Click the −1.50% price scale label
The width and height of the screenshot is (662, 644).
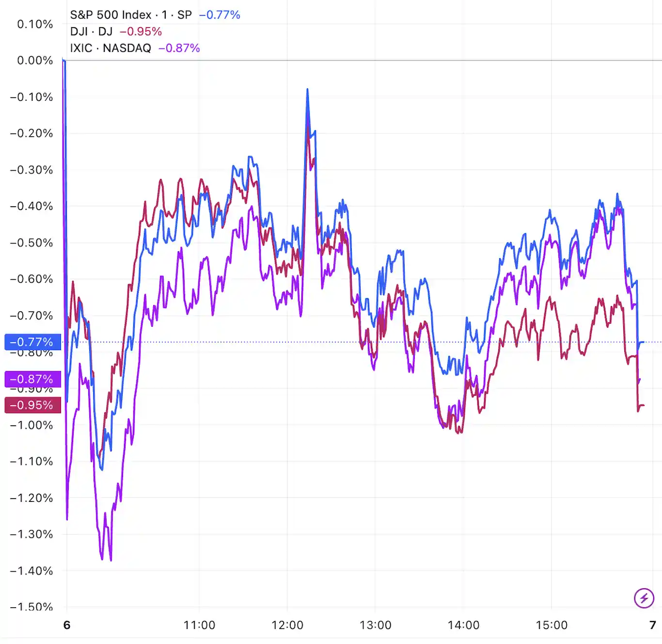32,607
